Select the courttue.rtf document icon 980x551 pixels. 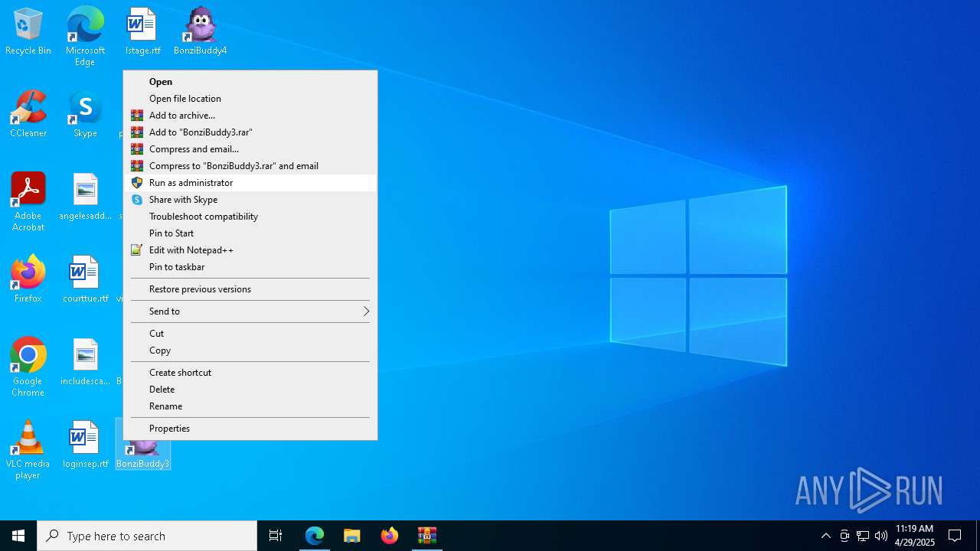(x=85, y=280)
